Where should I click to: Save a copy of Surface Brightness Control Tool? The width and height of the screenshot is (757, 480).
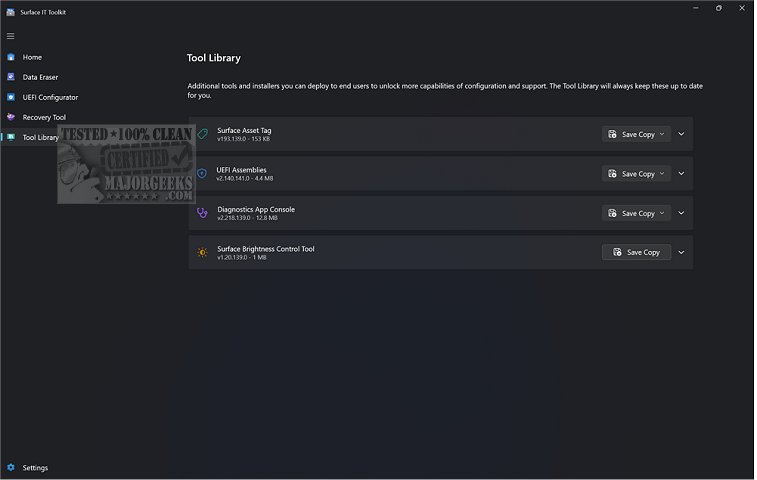pos(636,252)
